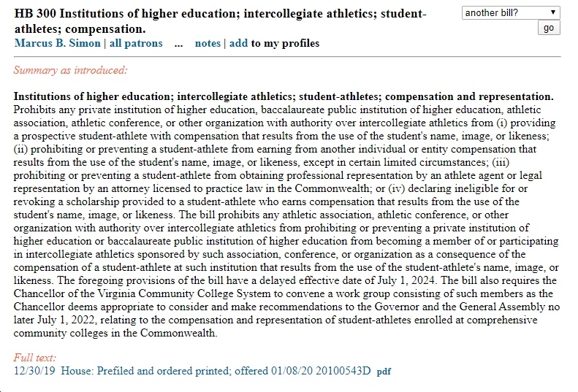The image size is (578, 392).
Task: Click the bold summary title about compensation and representation
Action: [284, 96]
